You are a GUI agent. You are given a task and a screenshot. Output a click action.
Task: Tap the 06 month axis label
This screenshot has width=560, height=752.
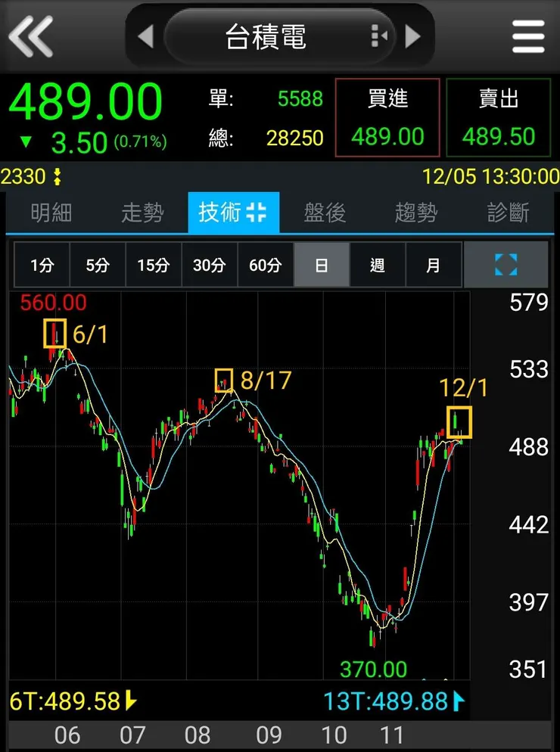click(x=67, y=735)
